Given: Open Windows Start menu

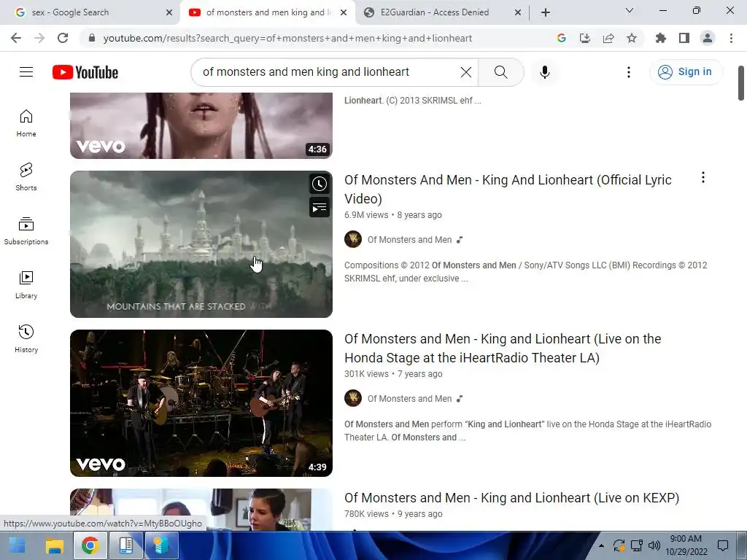Looking at the screenshot, I should coord(18,545).
